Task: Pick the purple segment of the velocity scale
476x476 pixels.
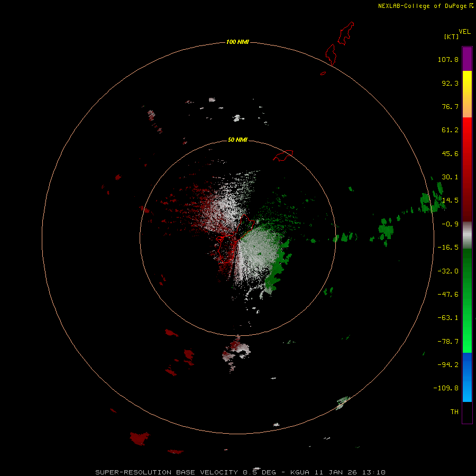Action: (467, 59)
